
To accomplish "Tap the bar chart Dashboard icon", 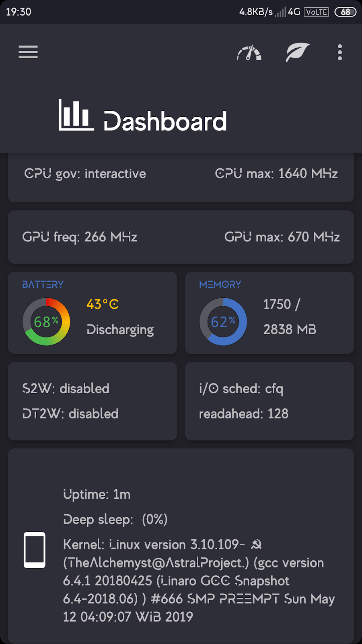I will click(76, 115).
